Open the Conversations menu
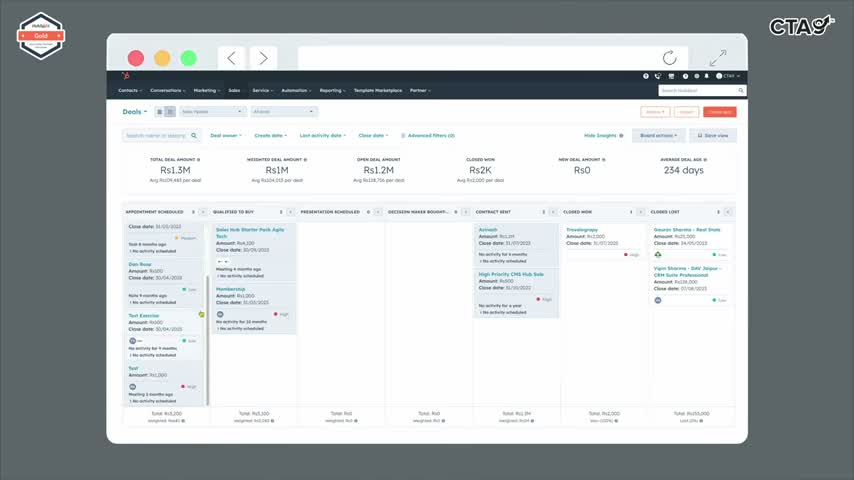Viewport: 854px width, 480px height. click(x=167, y=90)
